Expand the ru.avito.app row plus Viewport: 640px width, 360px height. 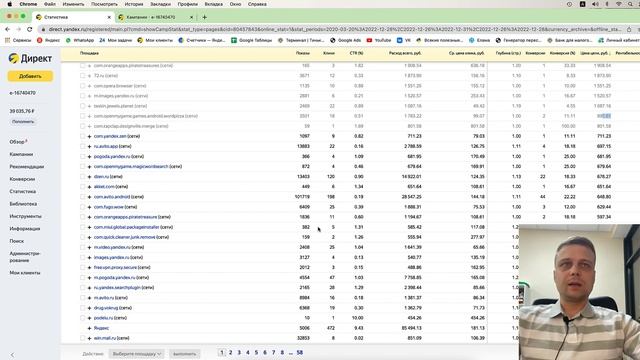(x=89, y=146)
